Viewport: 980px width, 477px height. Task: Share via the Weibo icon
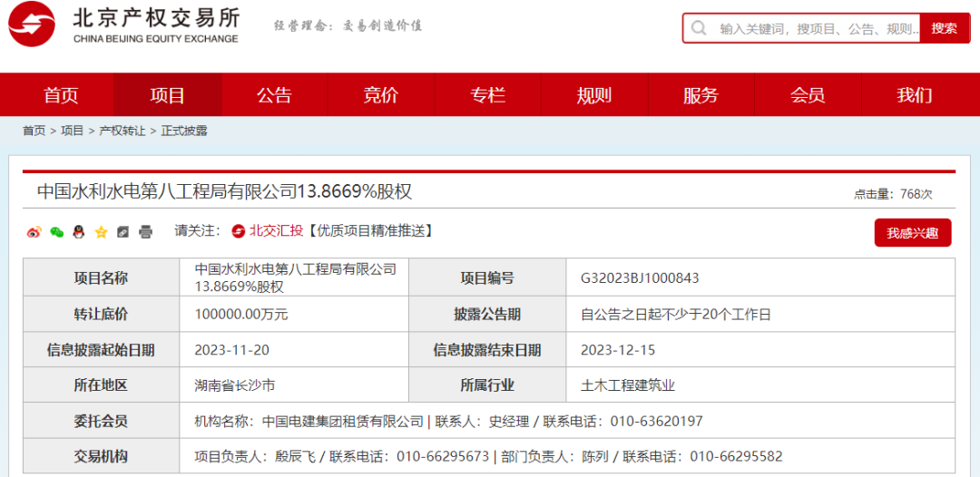point(34,232)
